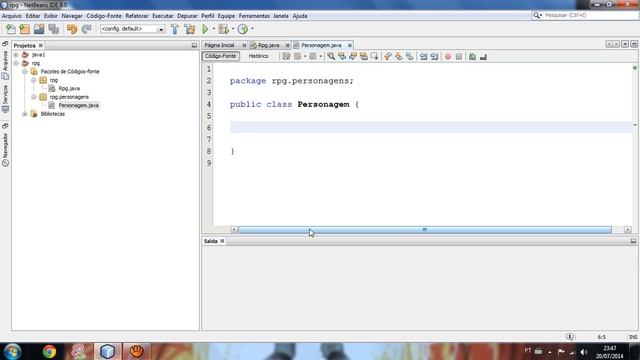Image resolution: width=640 pixels, height=360 pixels.
Task: Click the Toggle Highlight Search icon
Action: coord(363,57)
